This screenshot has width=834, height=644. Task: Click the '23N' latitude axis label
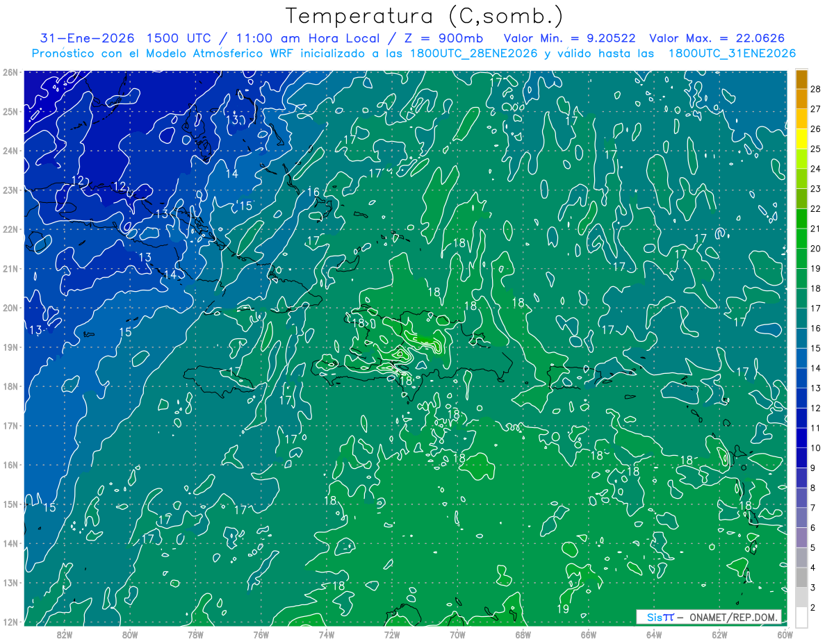tap(10, 190)
